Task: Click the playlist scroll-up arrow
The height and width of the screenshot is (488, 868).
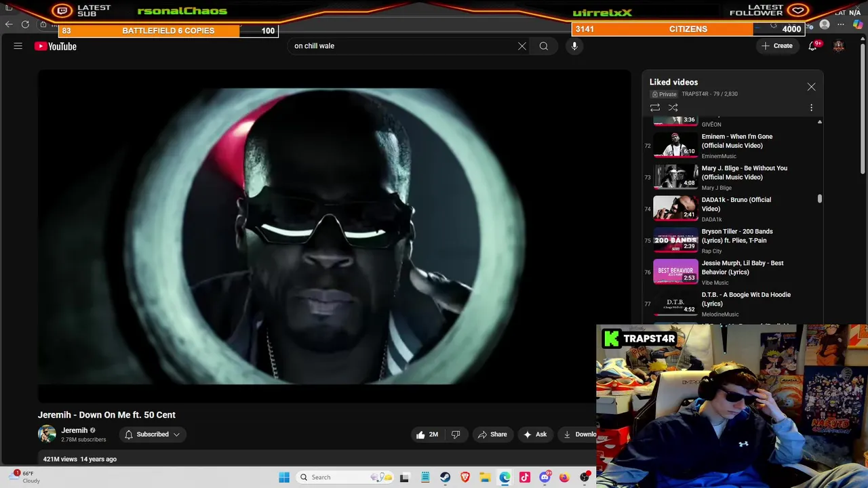Action: coord(820,122)
